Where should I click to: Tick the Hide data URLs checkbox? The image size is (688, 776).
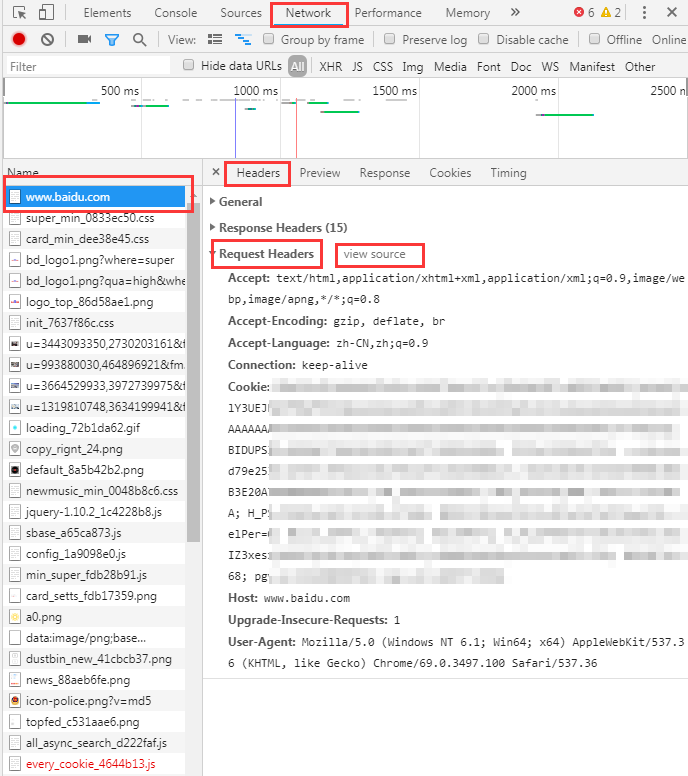point(189,66)
